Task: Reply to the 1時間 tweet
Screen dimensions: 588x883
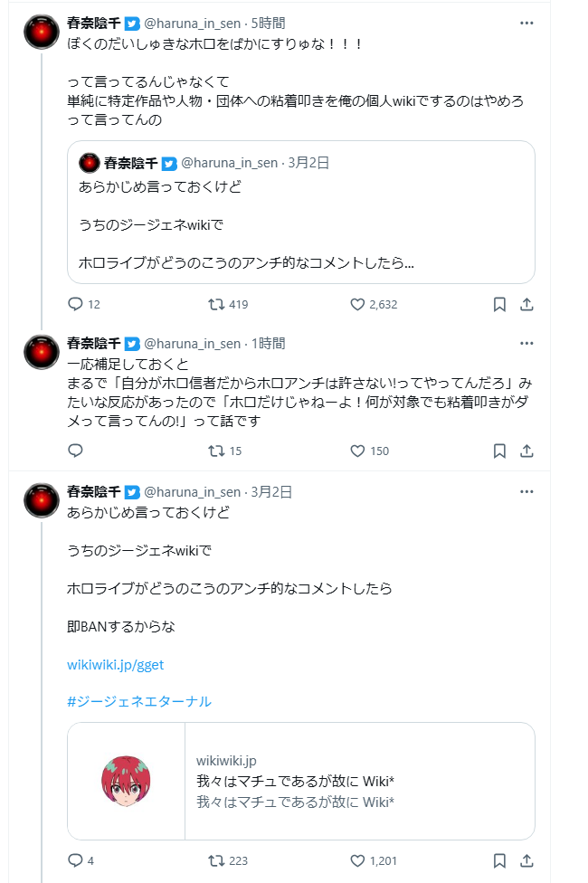Action: click(76, 451)
